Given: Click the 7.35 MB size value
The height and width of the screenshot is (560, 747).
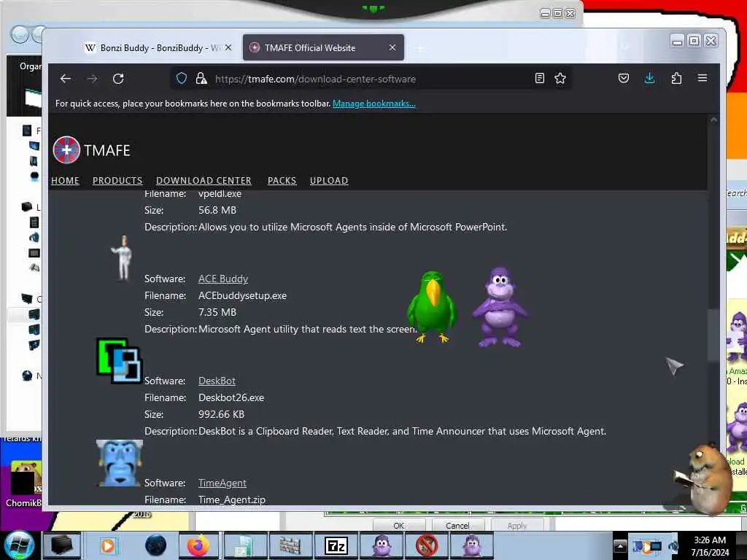Looking at the screenshot, I should click(x=217, y=312).
